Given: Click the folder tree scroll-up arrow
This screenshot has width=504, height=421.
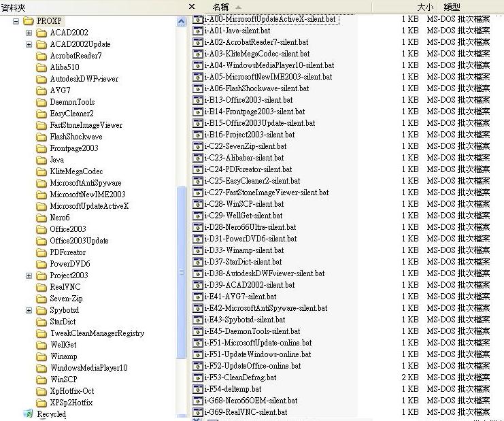Looking at the screenshot, I should click(182, 22).
